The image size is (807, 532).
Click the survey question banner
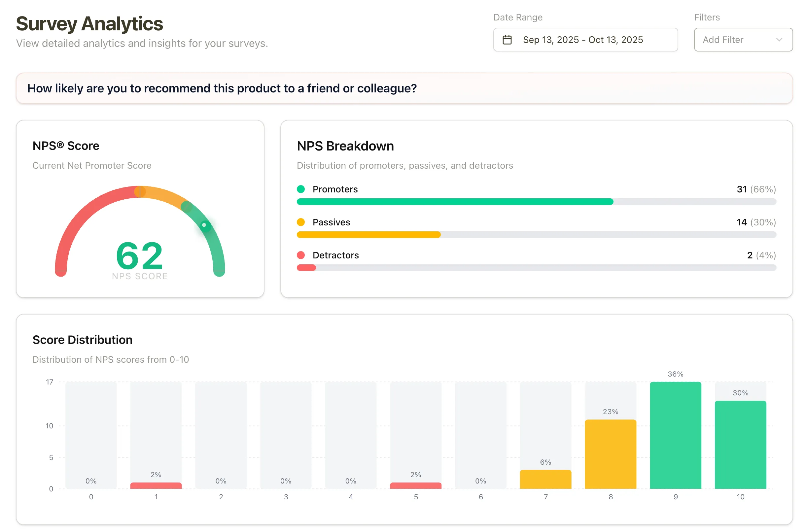tap(403, 88)
